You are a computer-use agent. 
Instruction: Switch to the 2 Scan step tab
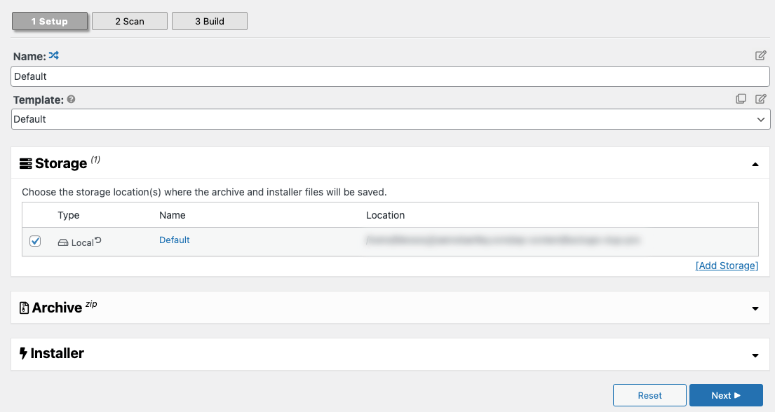click(128, 21)
